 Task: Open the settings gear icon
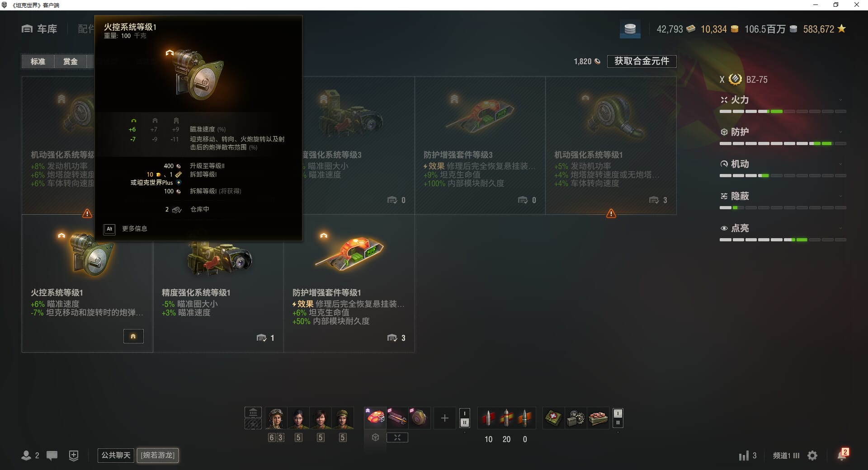[x=812, y=456]
